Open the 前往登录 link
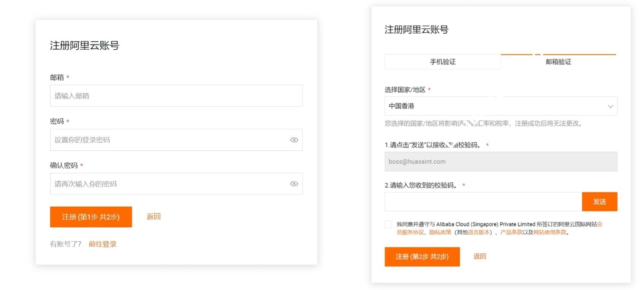 point(103,244)
